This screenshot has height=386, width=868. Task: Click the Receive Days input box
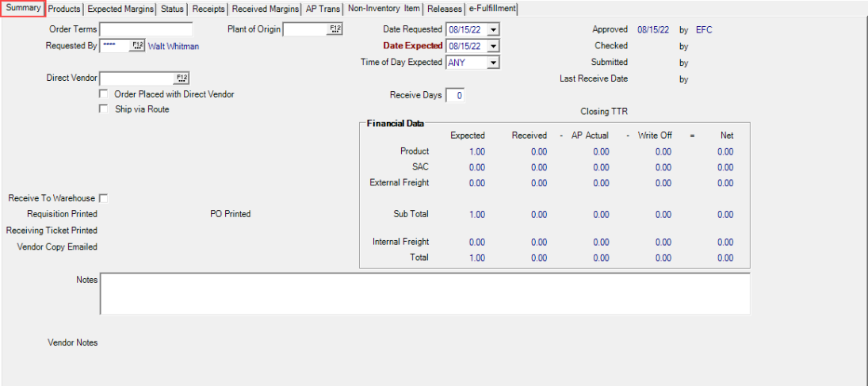[x=456, y=96]
